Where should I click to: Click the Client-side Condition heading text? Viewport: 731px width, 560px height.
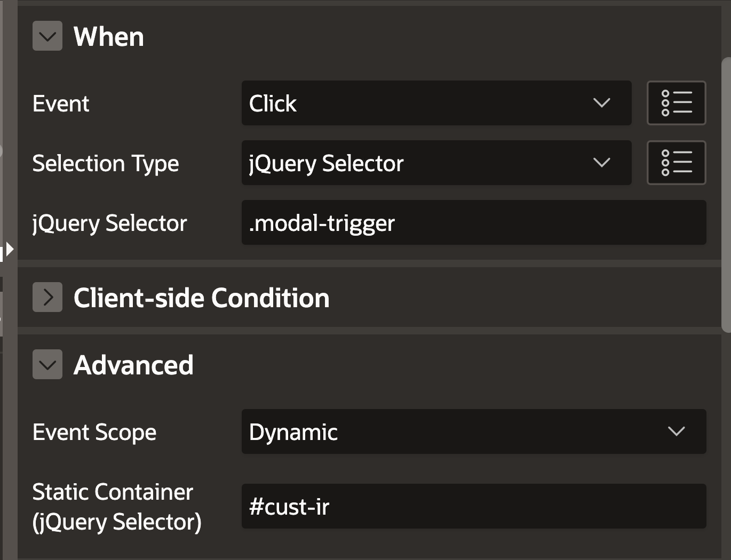click(x=201, y=298)
